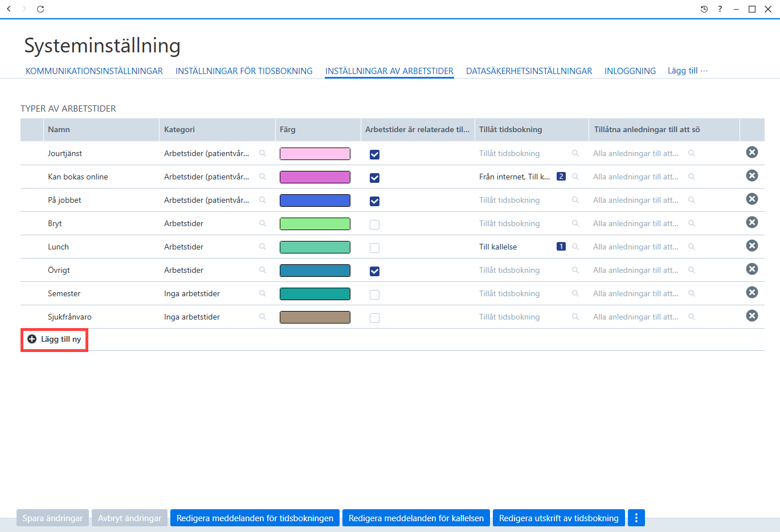The image size is (780, 532).
Task: Click the history clock icon in title bar
Action: [704, 9]
